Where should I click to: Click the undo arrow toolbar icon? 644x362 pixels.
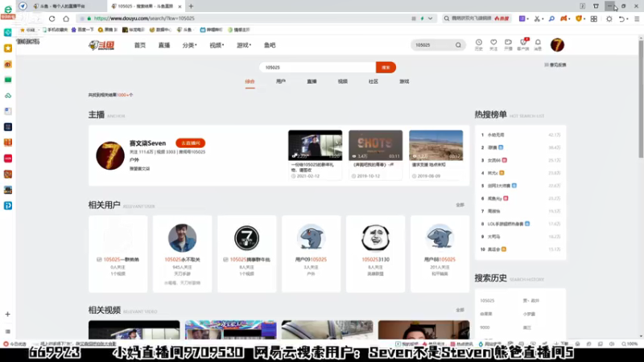622,19
